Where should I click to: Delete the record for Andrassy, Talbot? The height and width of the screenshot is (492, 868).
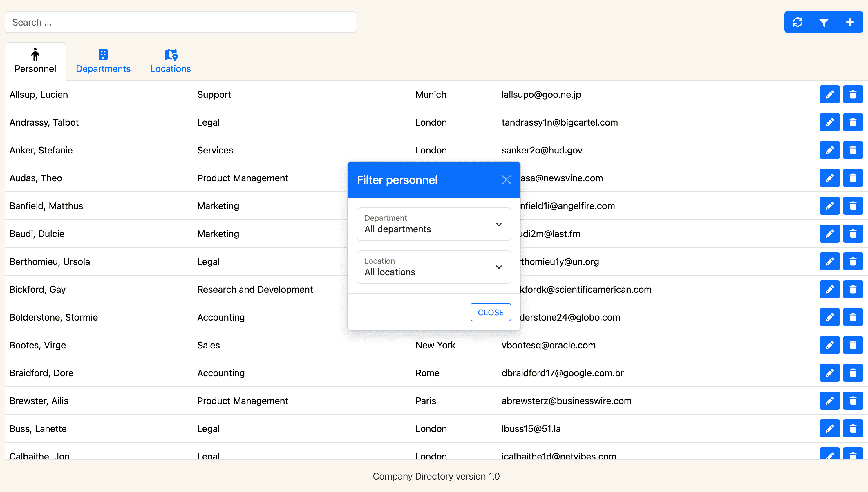pyautogui.click(x=853, y=122)
